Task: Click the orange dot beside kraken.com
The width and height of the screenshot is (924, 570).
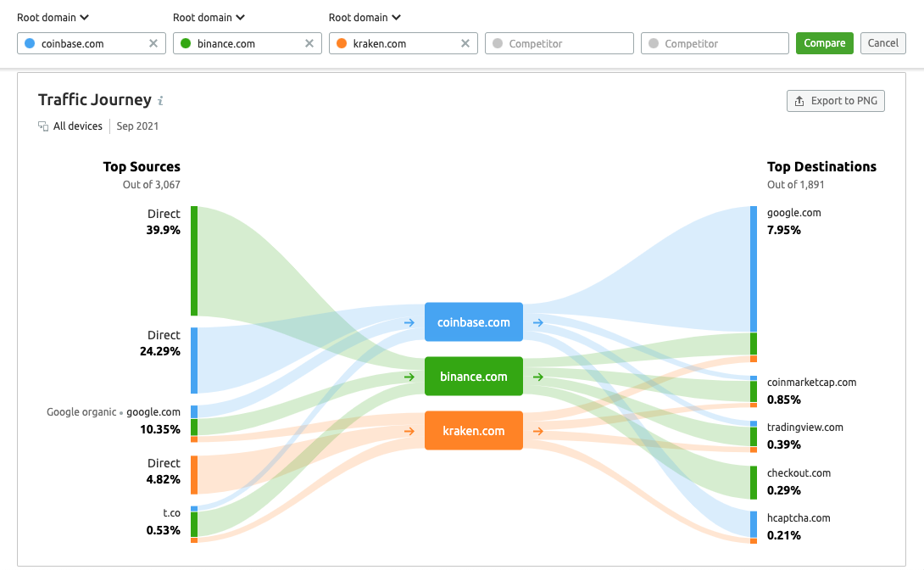Action: [x=341, y=43]
